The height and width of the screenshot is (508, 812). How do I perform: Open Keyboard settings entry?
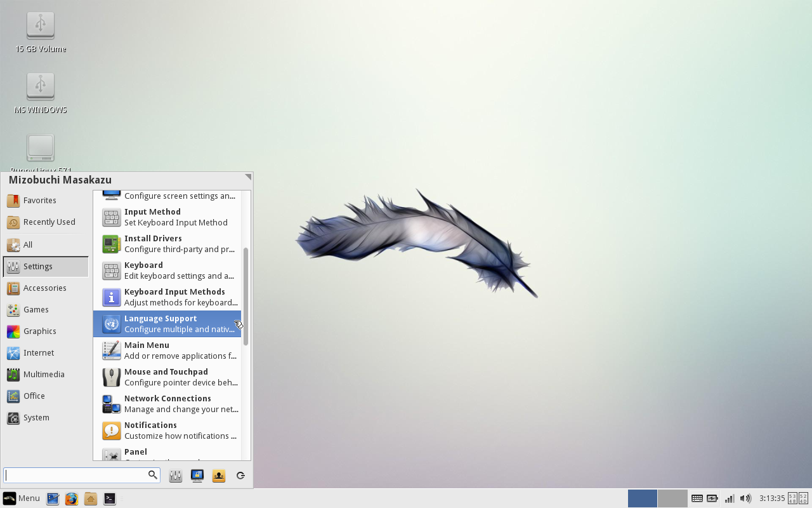(x=167, y=271)
